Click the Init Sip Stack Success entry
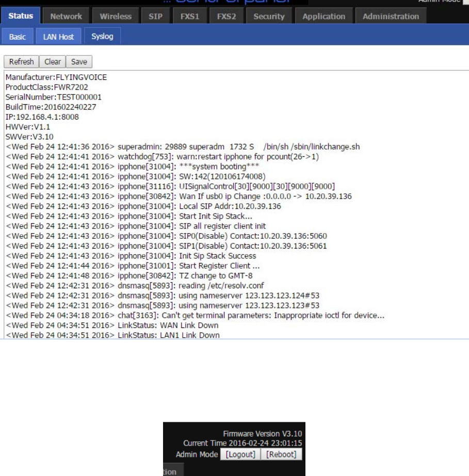469x476 pixels. pos(131,256)
